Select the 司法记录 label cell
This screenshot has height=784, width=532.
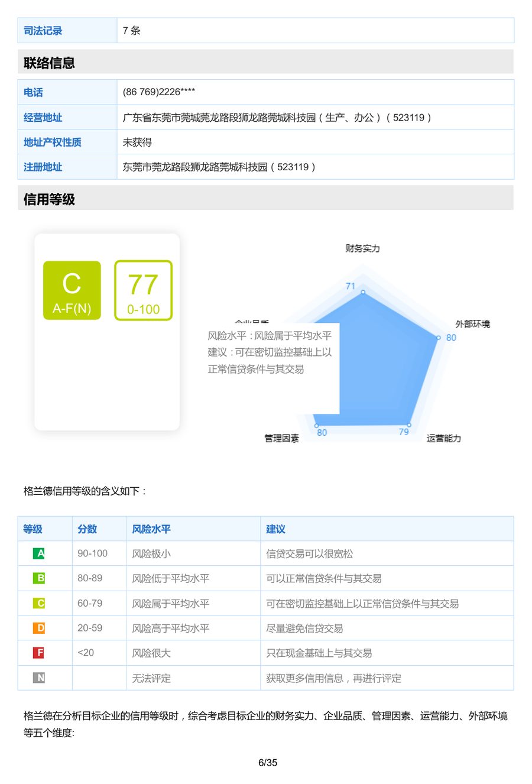[x=67, y=31]
